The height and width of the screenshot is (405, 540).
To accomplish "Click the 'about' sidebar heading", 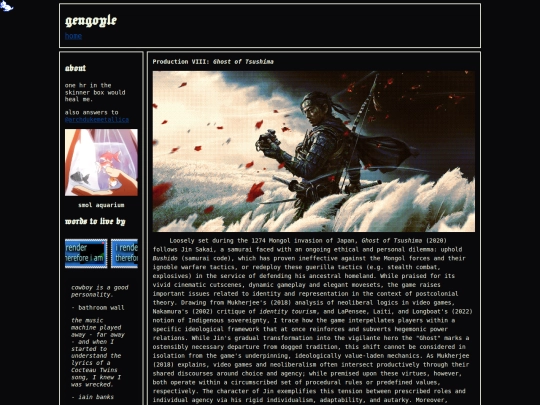I will pos(75,68).
